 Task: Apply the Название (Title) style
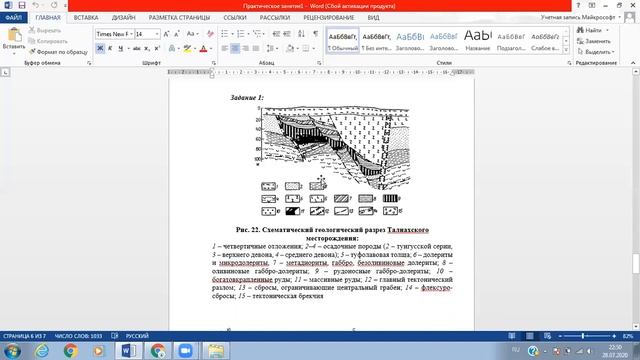tap(478, 40)
